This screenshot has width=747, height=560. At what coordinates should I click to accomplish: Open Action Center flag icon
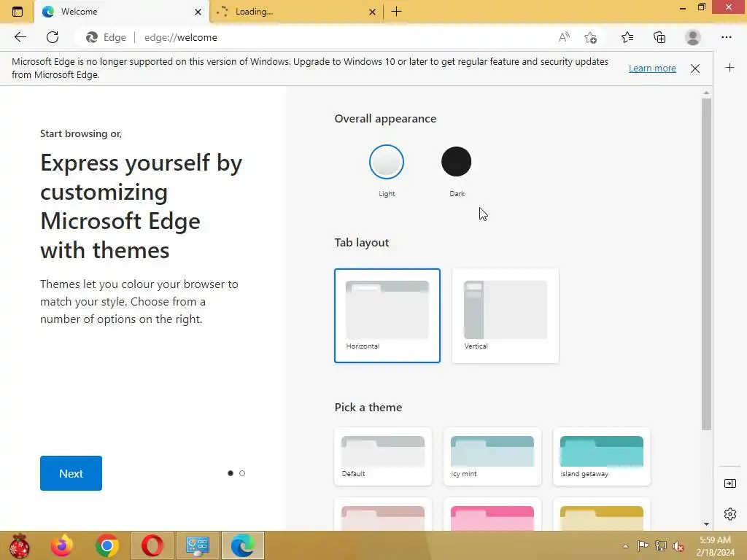(x=643, y=545)
